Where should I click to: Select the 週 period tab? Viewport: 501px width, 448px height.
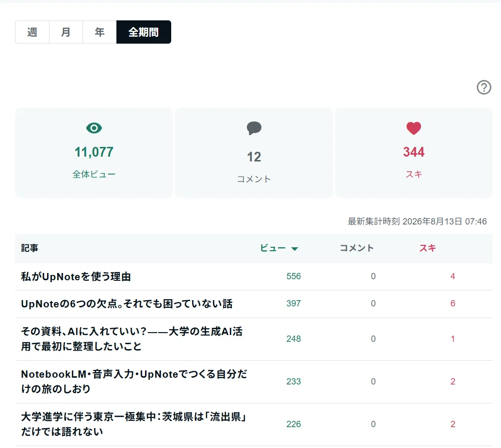pyautogui.click(x=32, y=32)
